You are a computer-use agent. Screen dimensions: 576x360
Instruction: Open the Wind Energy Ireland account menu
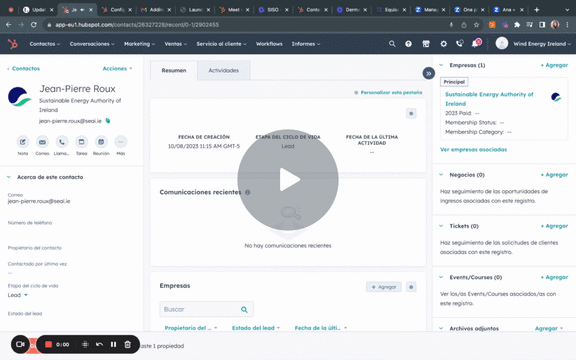[x=533, y=44]
